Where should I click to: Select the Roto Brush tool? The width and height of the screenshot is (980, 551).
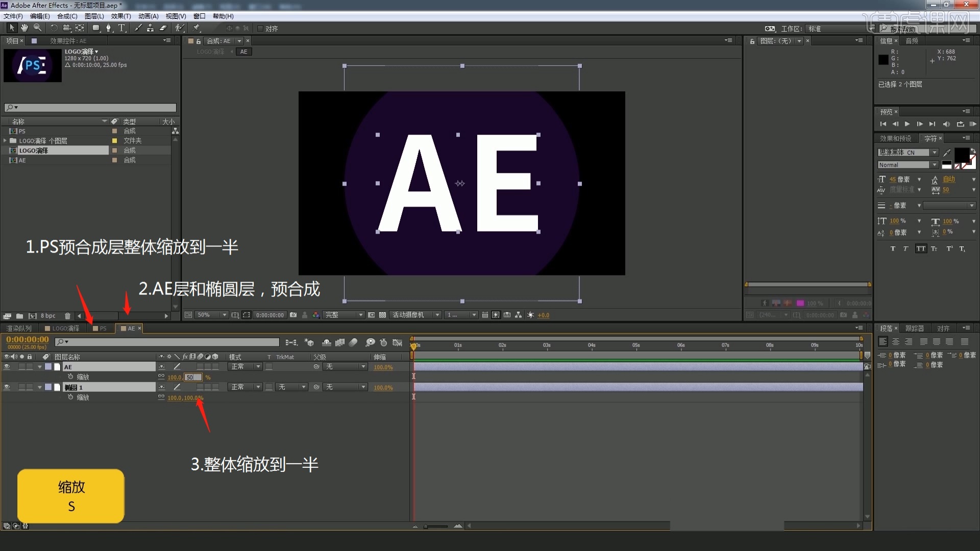(x=180, y=28)
